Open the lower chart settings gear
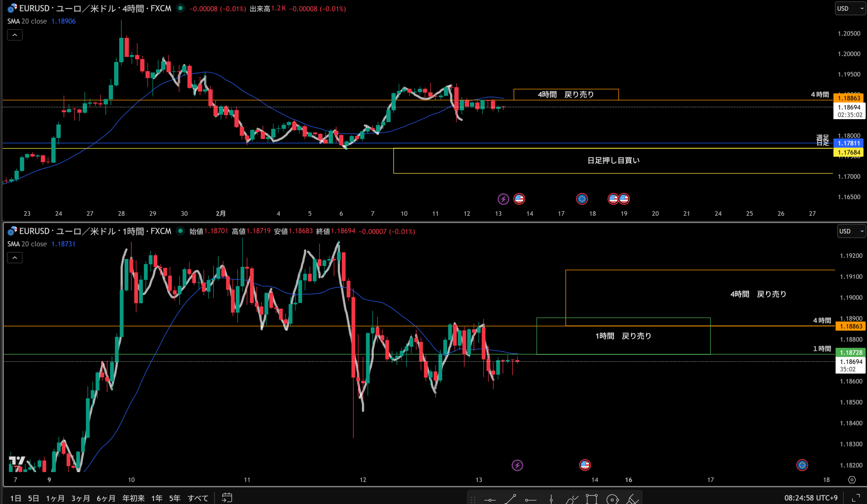 click(x=852, y=480)
